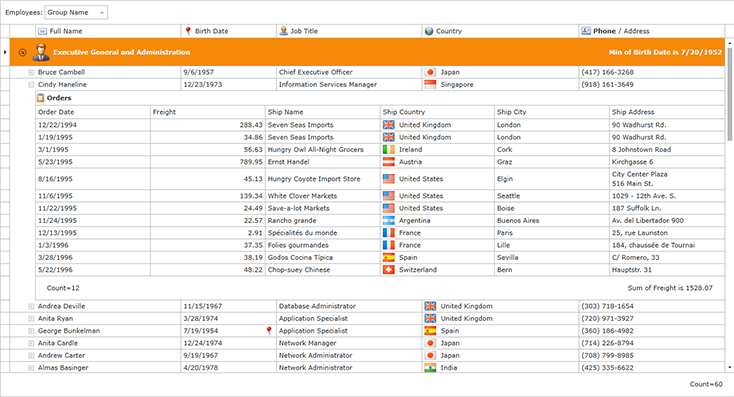Screen dimensions: 734x397
Task: Click the Sum of Freight is 1528.07 summary
Action: coord(670,288)
